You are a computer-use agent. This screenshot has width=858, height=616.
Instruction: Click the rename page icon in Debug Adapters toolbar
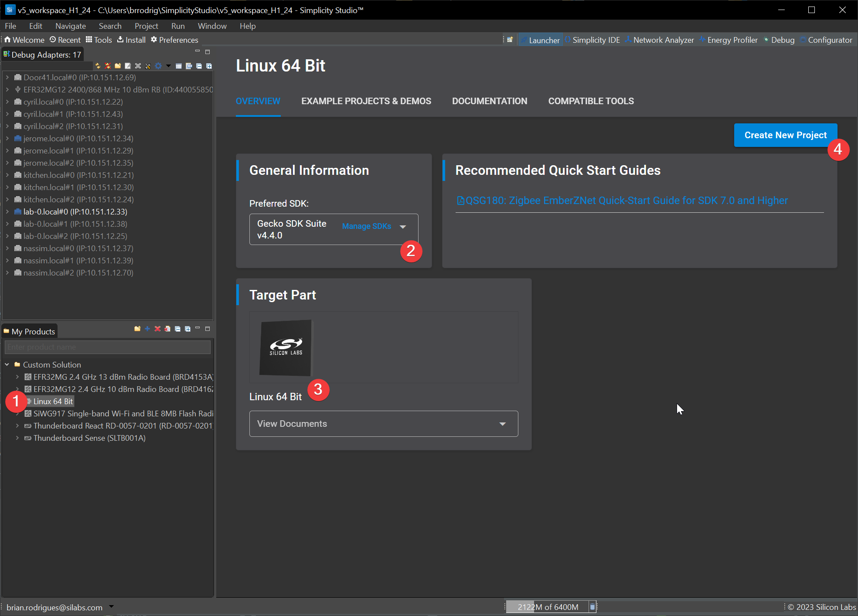coord(128,66)
